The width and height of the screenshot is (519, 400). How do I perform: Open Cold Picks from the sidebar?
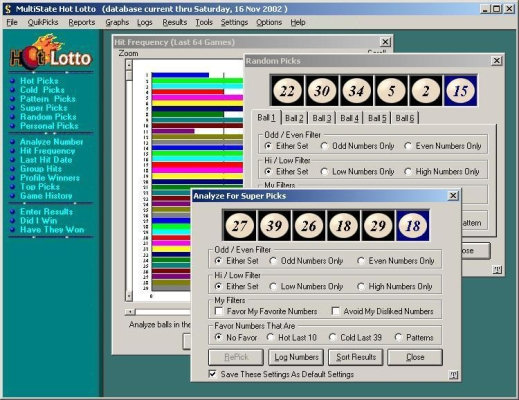(42, 90)
